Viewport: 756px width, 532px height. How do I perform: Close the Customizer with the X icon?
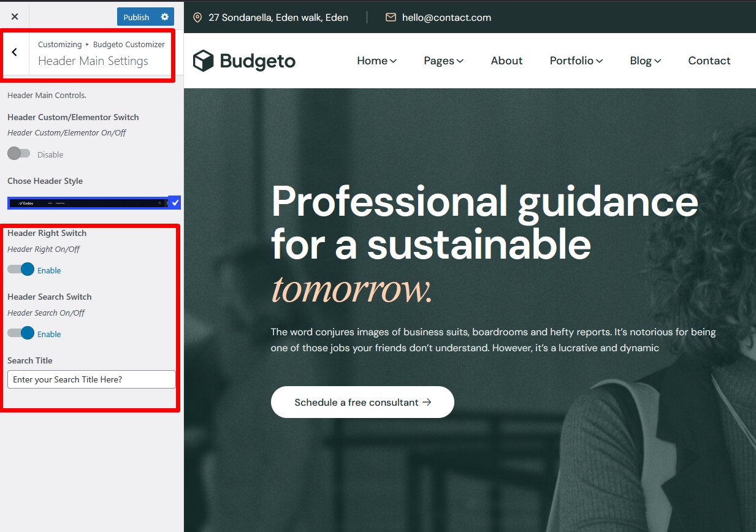point(15,17)
